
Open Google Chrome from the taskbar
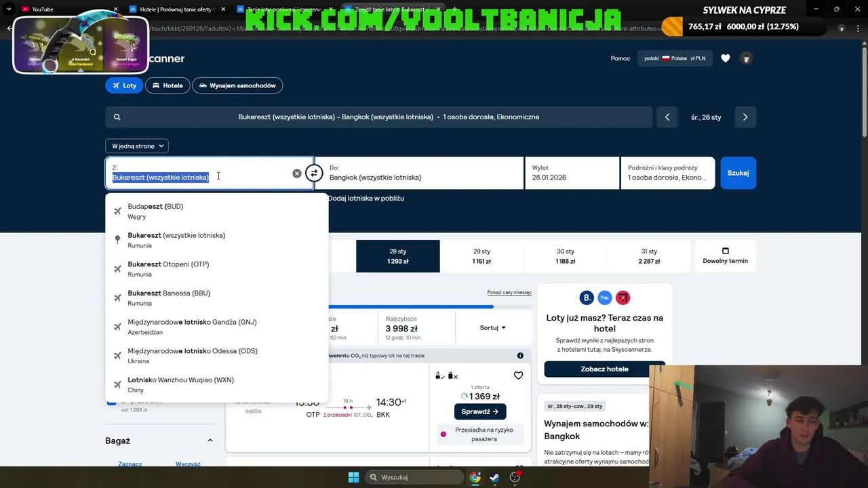tap(475, 477)
